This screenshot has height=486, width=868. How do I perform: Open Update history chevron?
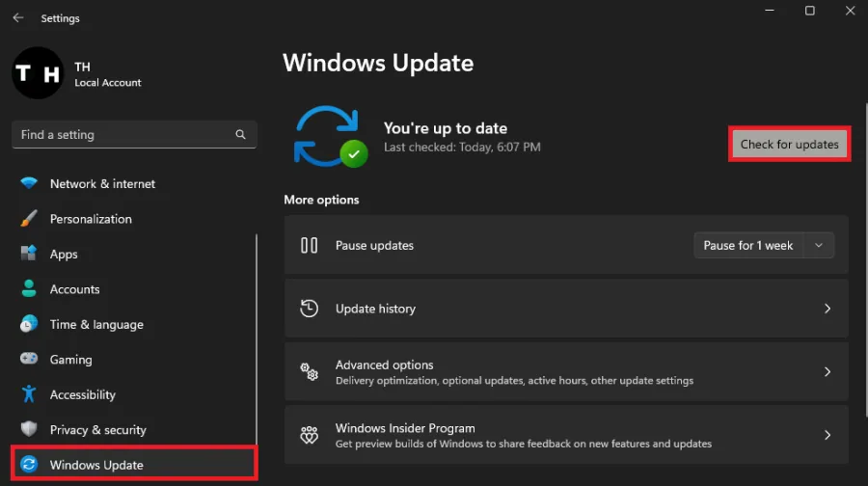point(827,309)
